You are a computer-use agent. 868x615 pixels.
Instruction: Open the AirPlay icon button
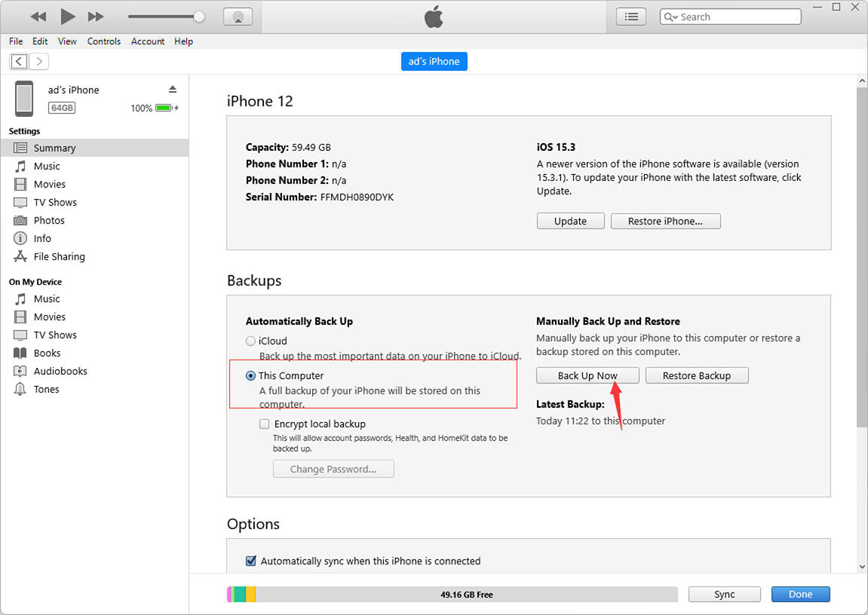click(x=238, y=17)
